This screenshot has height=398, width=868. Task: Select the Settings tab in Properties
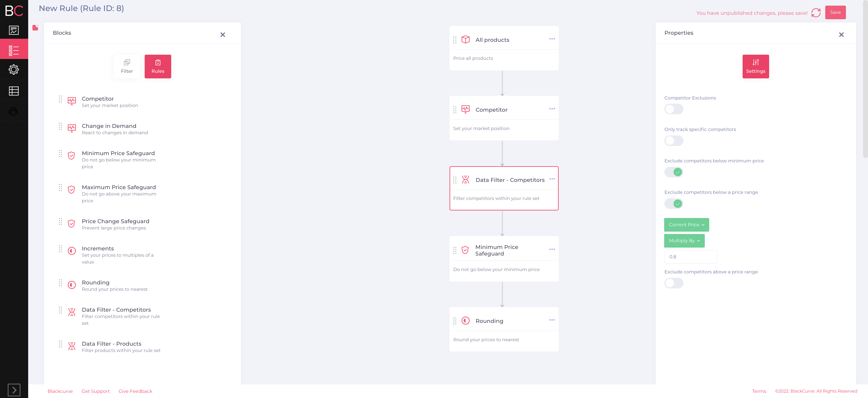click(756, 66)
